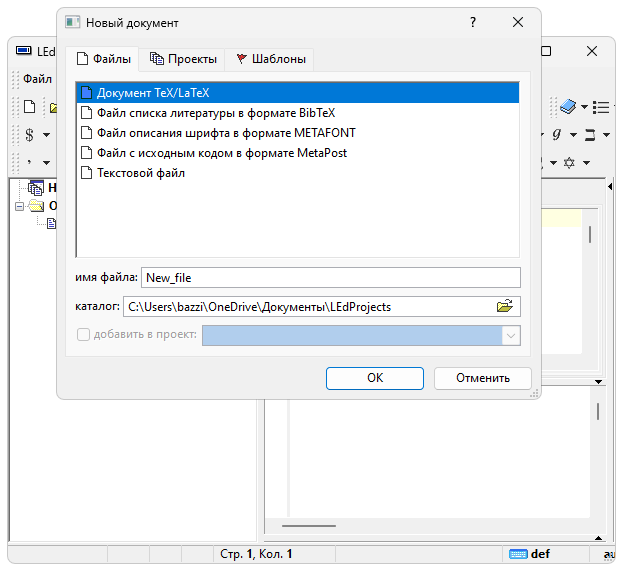
Task: Collapse the side panel with the left arrow
Action: click(610, 186)
